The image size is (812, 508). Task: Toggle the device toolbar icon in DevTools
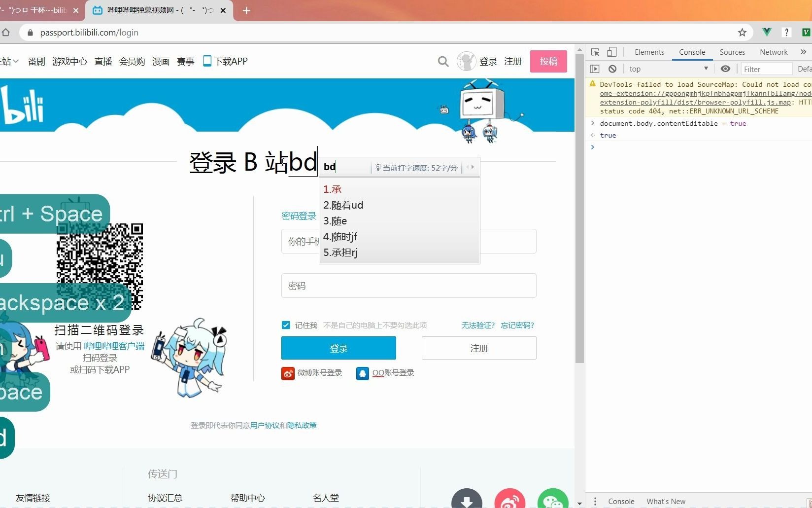(x=611, y=52)
